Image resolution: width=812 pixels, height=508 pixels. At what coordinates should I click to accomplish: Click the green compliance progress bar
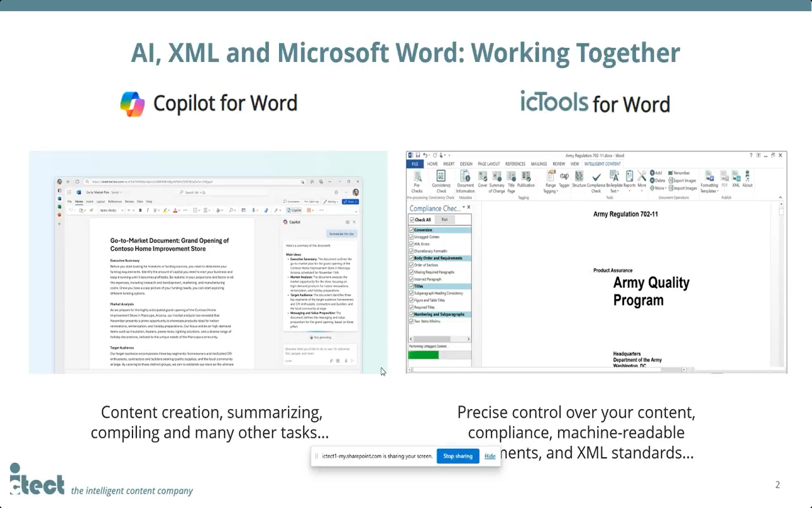(x=423, y=355)
